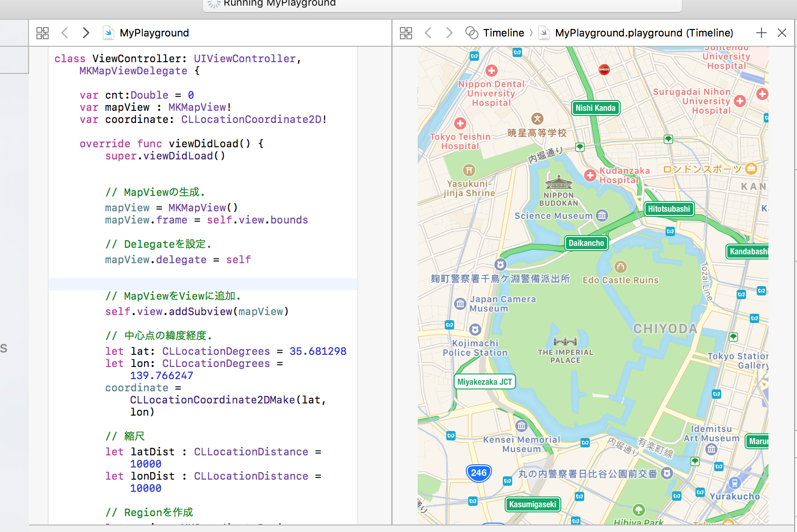
Task: Click the Swift playground file icon next to MyPlayground
Action: (108, 33)
